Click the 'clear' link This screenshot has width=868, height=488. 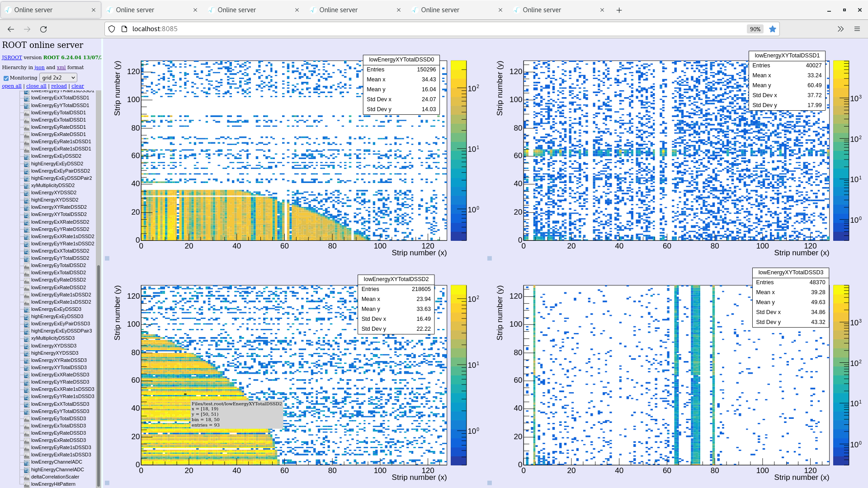click(x=77, y=86)
